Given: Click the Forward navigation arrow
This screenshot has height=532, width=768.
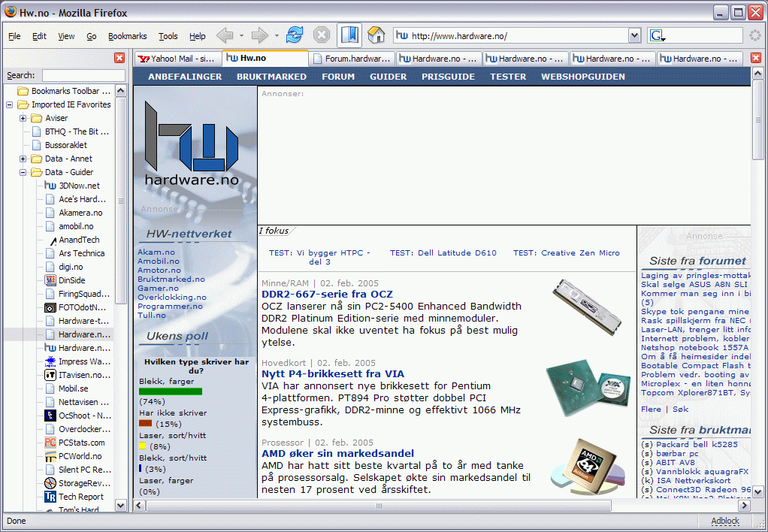Looking at the screenshot, I should (259, 35).
